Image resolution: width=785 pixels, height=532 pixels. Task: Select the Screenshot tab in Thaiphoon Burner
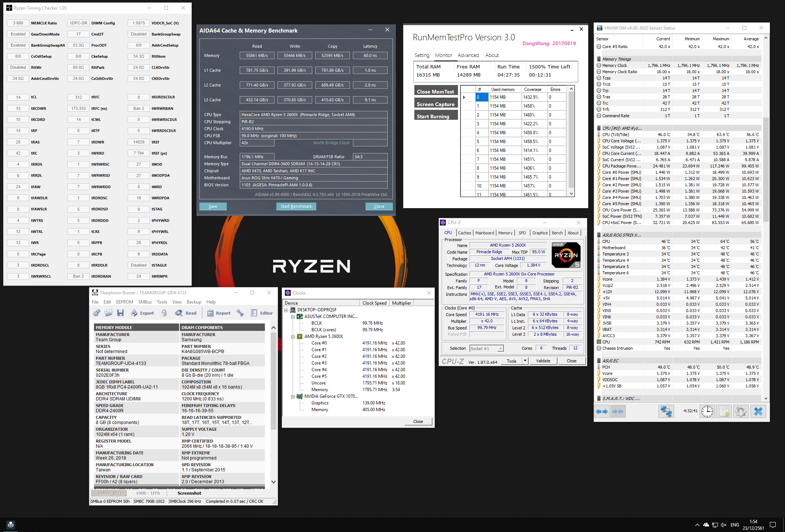coord(189,493)
